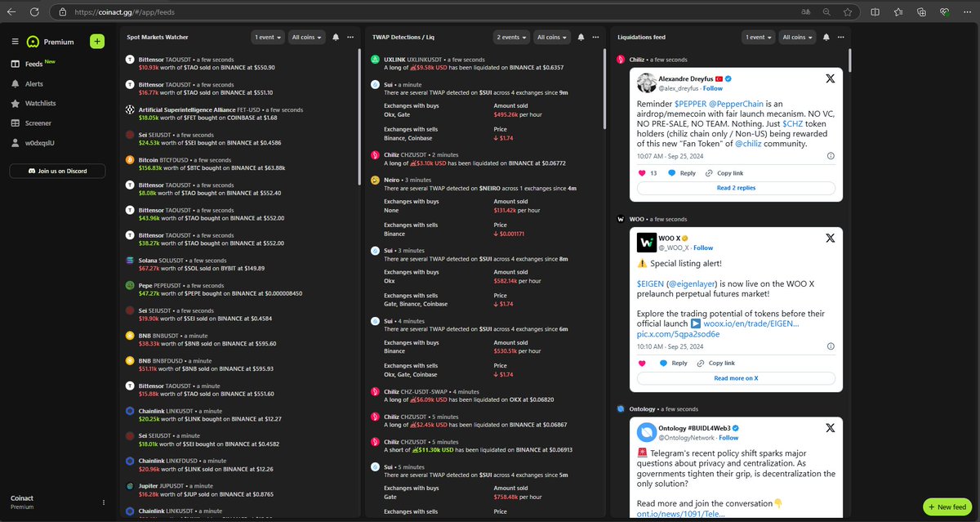
Task: Open browser Settings and more ellipsis menu
Action: (x=966, y=12)
